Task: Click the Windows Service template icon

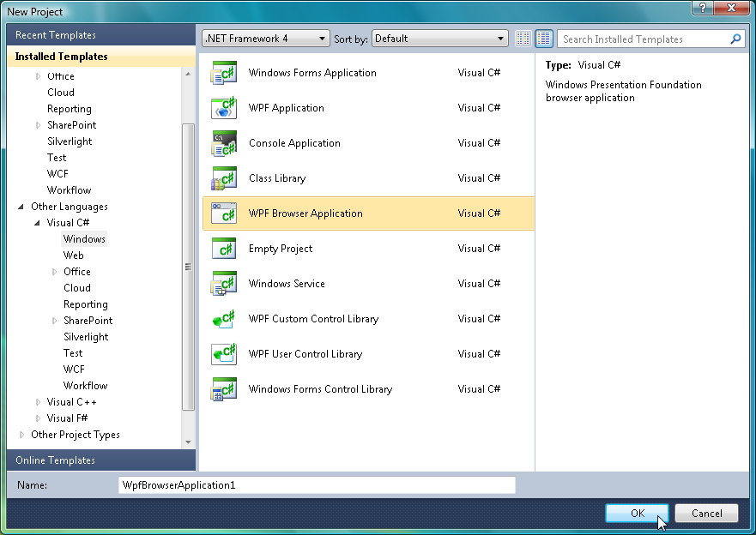Action: pyautogui.click(x=224, y=284)
